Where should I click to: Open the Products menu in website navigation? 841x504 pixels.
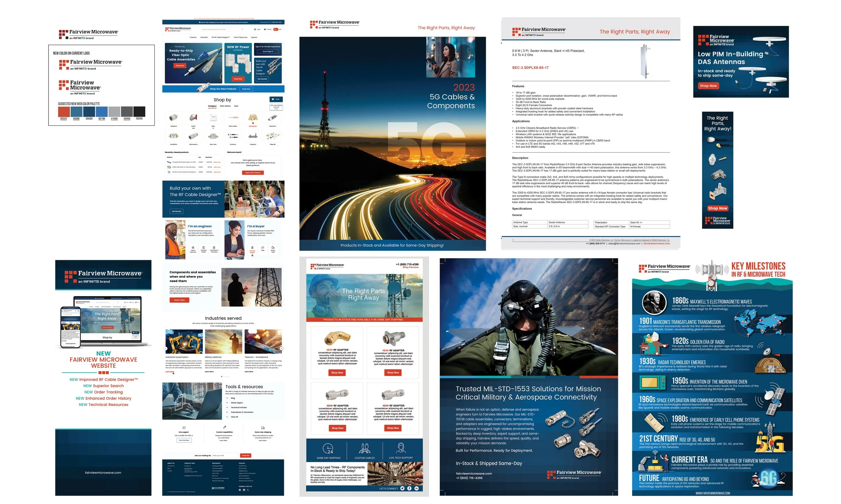click(193, 37)
